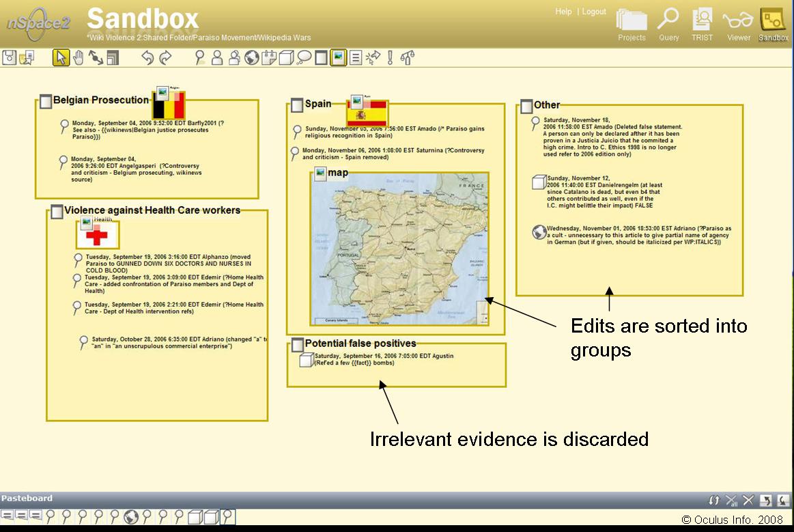The image size is (794, 532).
Task: Click the Edemir 3:09:00 note text
Action: pos(173,284)
